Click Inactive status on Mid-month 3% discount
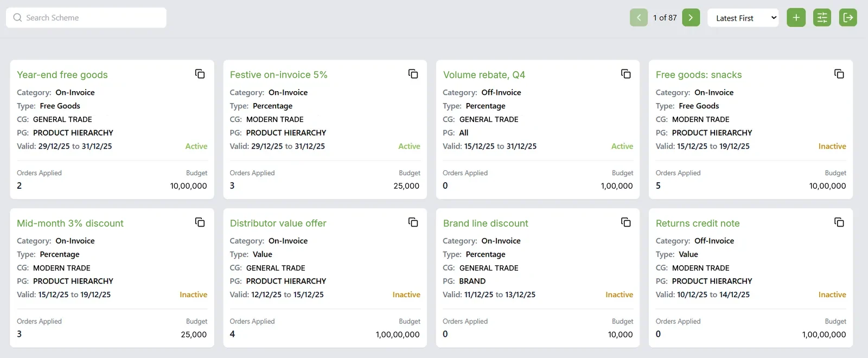The image size is (868, 358). point(194,295)
